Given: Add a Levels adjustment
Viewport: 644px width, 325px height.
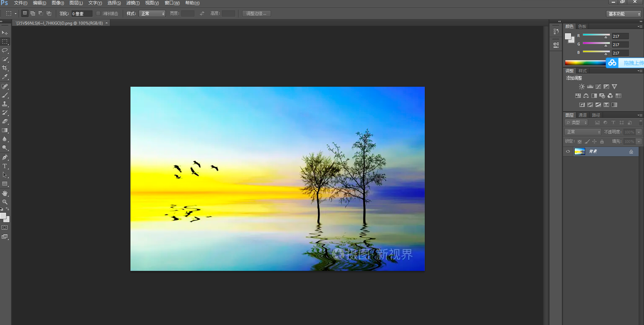Looking at the screenshot, I should (590, 87).
